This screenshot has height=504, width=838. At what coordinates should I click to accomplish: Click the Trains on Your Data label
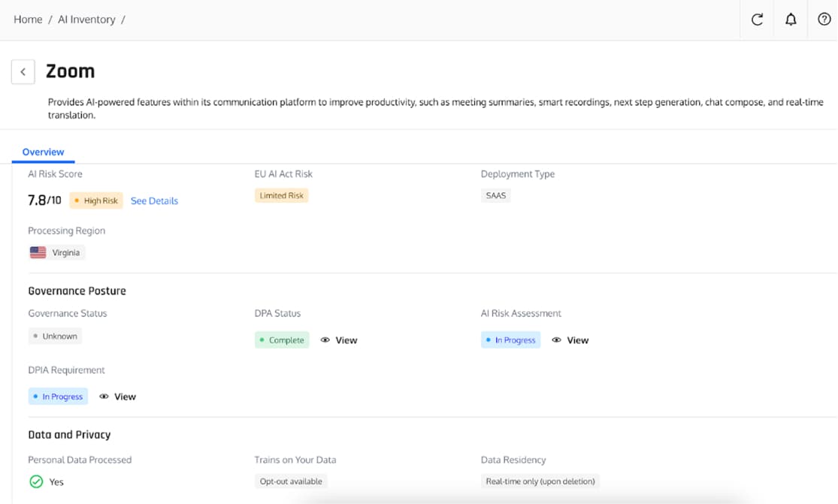(295, 460)
